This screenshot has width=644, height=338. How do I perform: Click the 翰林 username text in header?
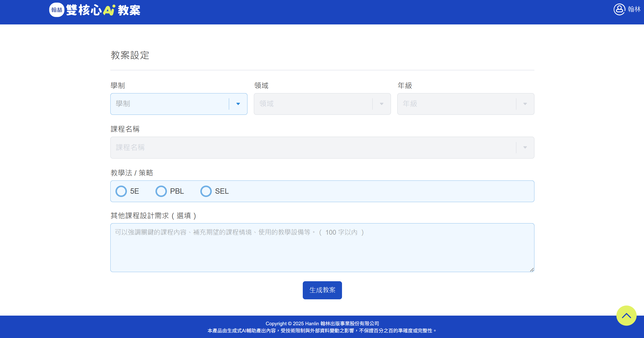point(634,9)
